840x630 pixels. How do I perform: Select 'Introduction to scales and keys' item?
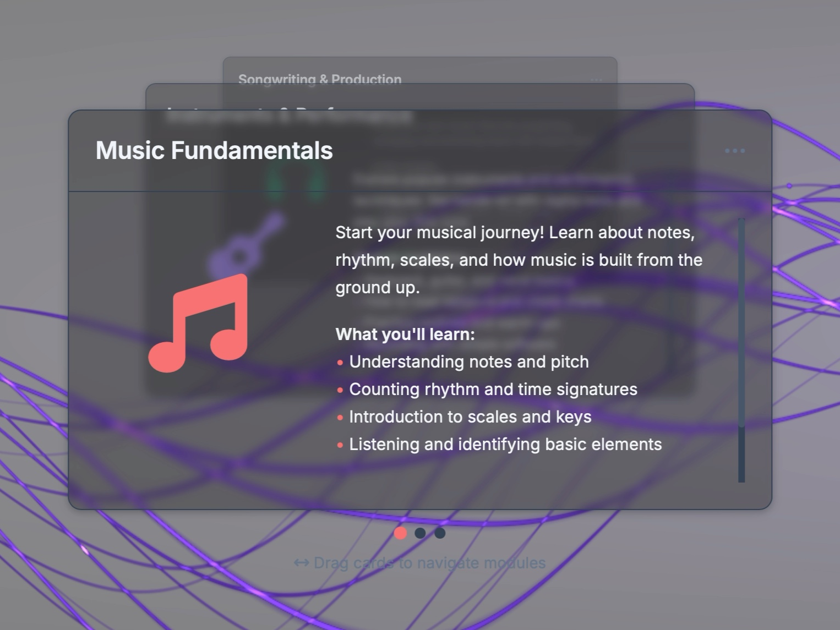point(470,417)
